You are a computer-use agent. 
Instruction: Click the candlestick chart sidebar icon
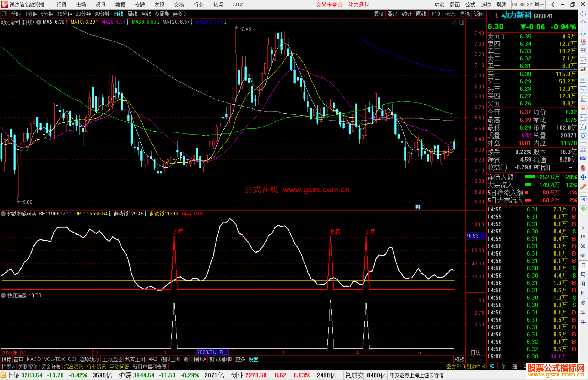point(583,70)
